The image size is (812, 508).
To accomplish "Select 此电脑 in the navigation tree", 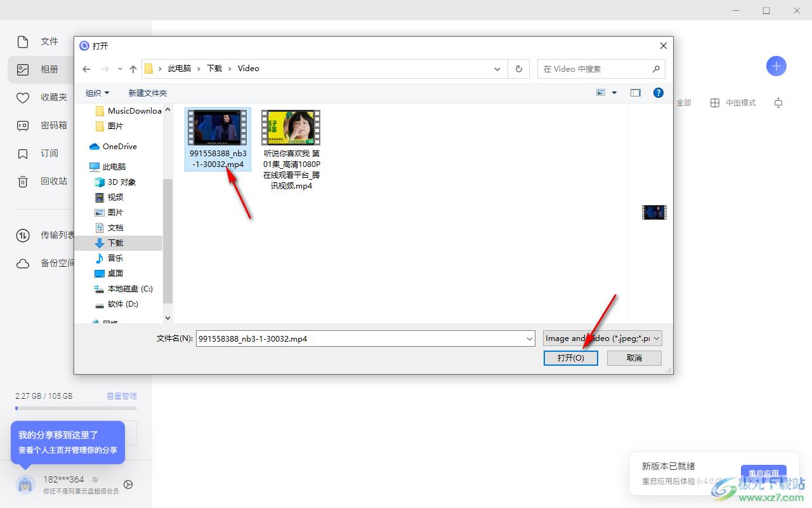I will click(x=107, y=166).
